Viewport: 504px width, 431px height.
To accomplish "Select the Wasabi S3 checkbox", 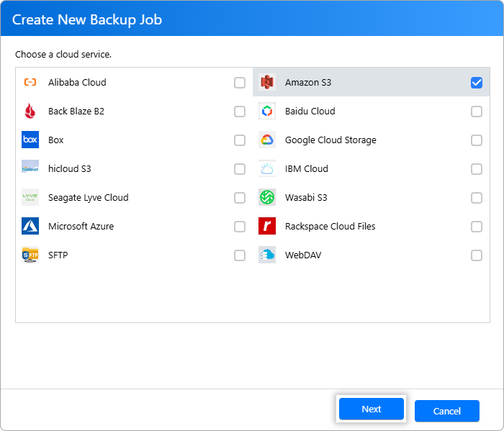I will click(477, 198).
